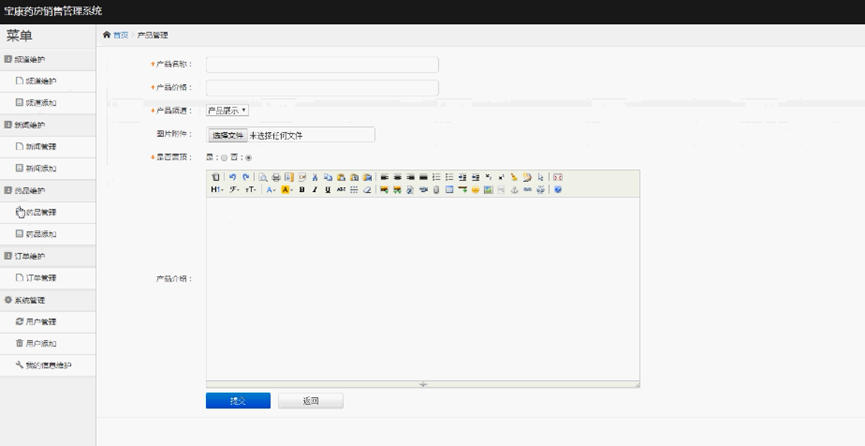The image size is (865, 446).
Task: Collapse the 药品维护 sidebar section
Action: (x=47, y=191)
